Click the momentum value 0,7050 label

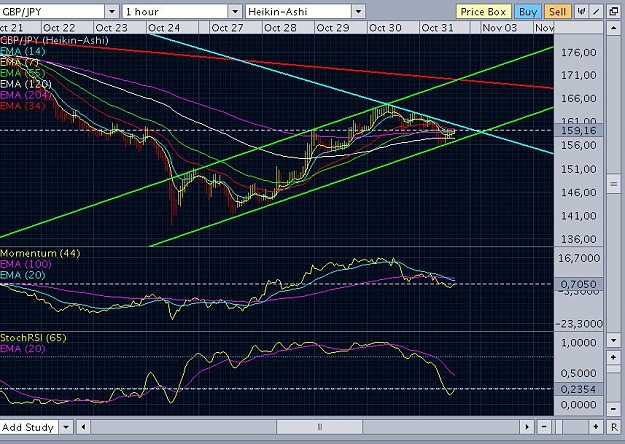click(578, 284)
